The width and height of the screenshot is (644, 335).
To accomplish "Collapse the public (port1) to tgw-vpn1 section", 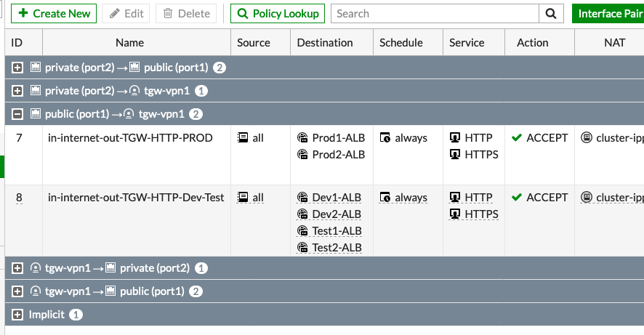I will (17, 114).
